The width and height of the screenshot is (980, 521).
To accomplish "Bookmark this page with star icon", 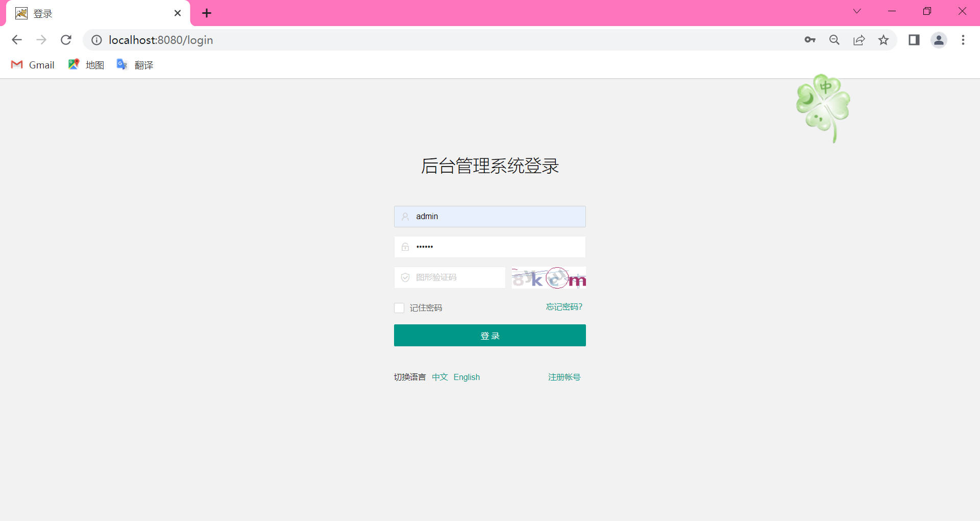I will click(x=884, y=40).
